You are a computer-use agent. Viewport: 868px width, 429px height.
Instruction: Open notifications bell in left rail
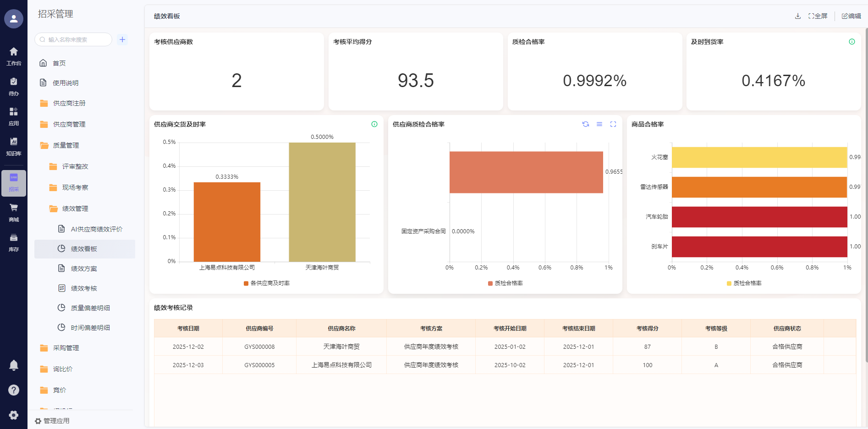14,365
